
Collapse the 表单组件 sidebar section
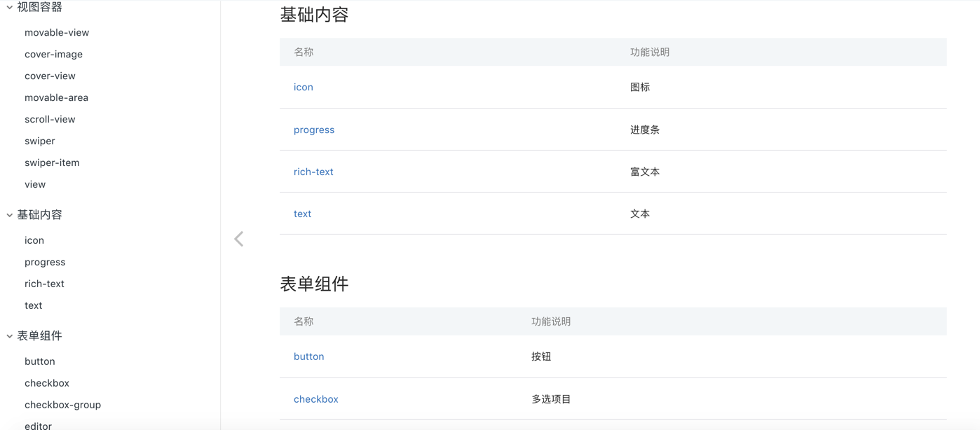point(39,335)
